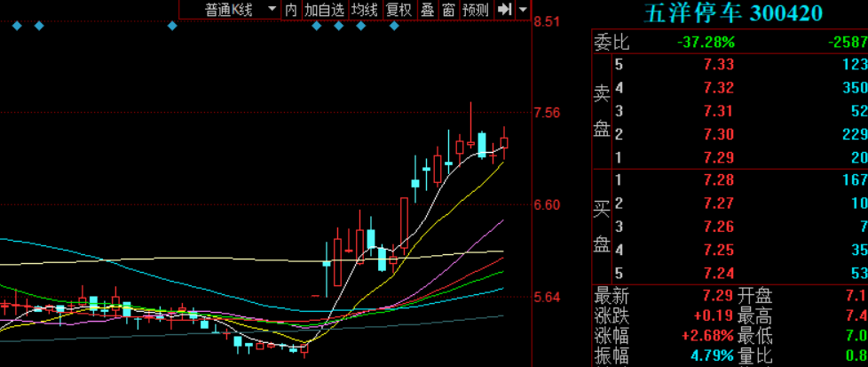
Task: Click the 委比 label
Action: [612, 42]
